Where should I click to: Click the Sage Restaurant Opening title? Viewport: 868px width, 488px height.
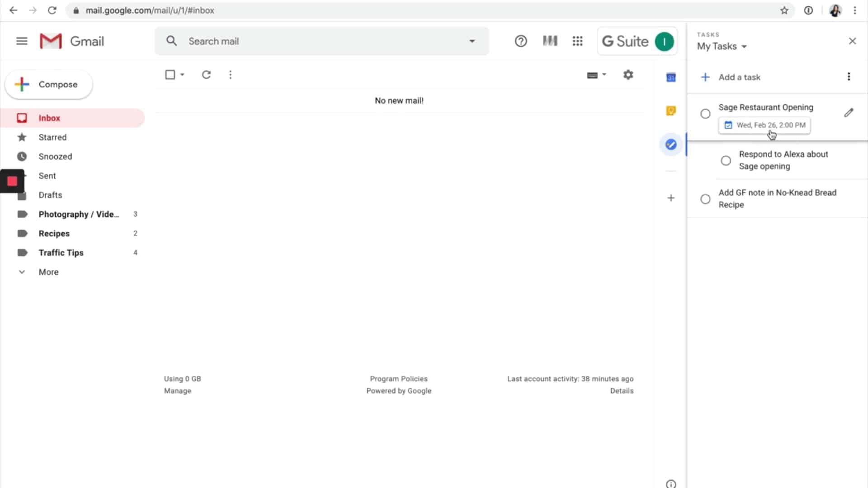coord(766,108)
